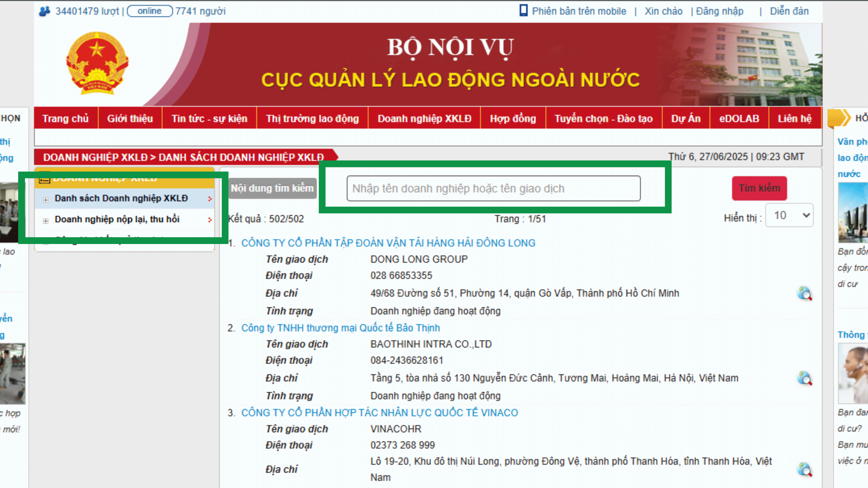Open map icon for VINACOHR address
The width and height of the screenshot is (868, 488).
click(x=804, y=469)
